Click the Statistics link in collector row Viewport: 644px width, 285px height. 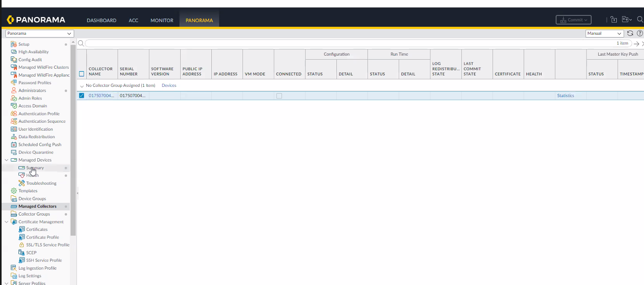565,96
